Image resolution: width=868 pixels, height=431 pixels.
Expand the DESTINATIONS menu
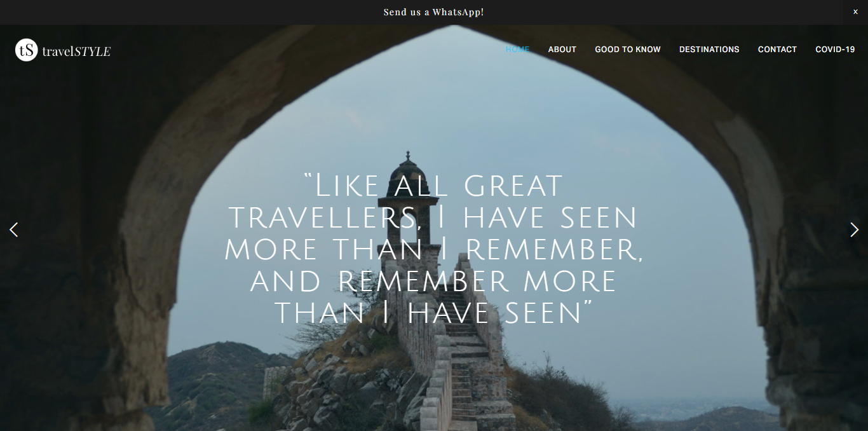coord(709,50)
